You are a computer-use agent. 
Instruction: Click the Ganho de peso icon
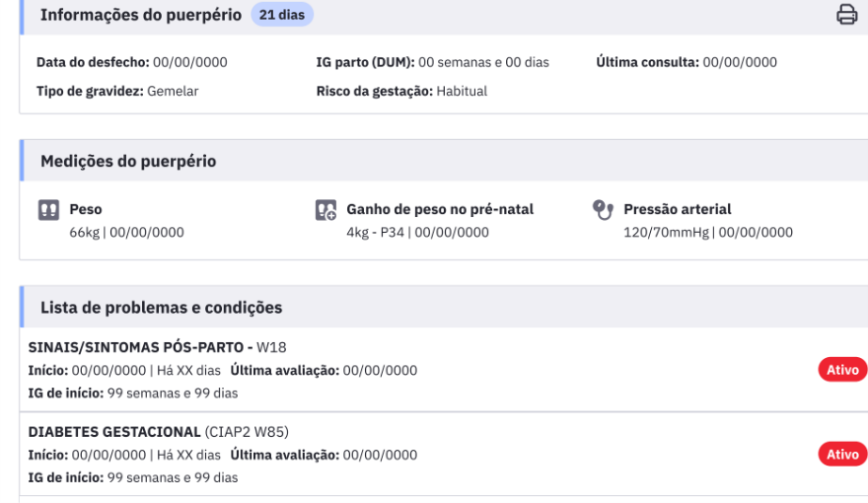tap(326, 210)
